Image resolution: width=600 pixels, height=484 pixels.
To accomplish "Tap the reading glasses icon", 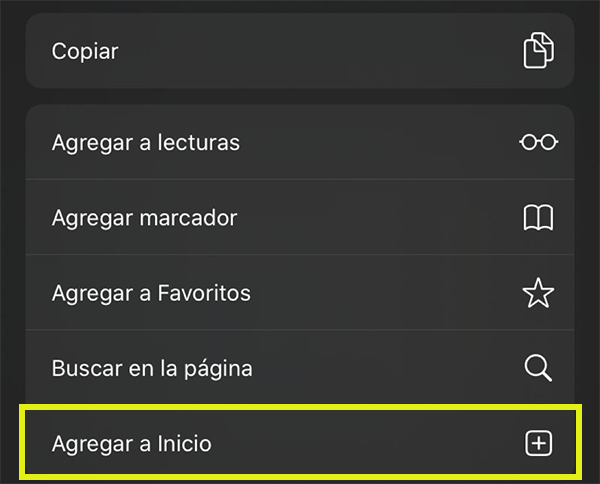I will point(538,142).
